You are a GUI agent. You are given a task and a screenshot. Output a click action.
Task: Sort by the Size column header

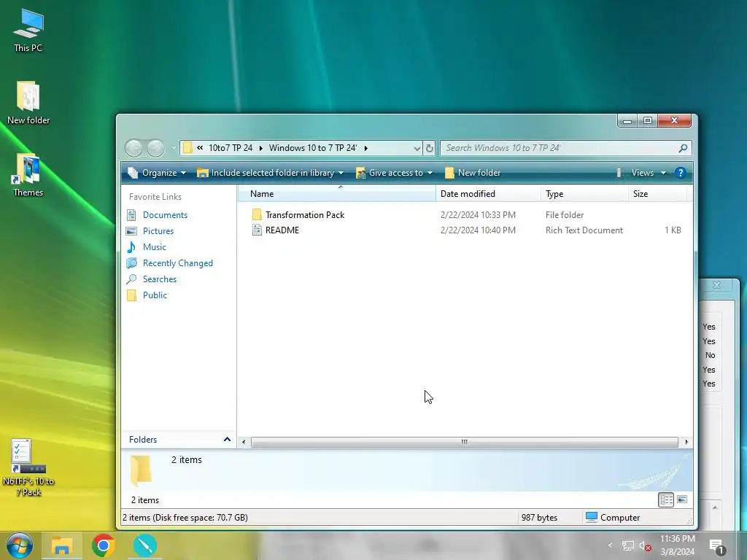[658, 194]
